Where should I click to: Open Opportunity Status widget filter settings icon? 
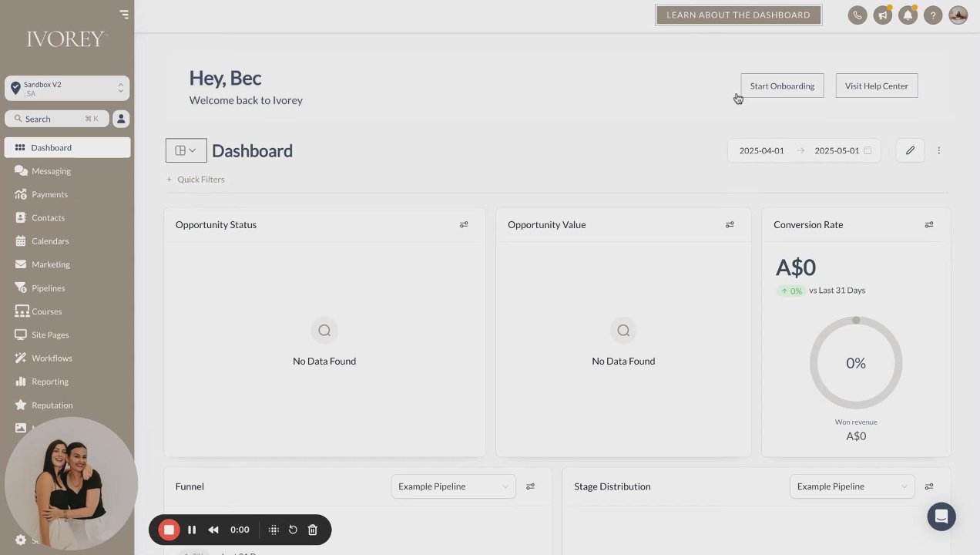(464, 224)
